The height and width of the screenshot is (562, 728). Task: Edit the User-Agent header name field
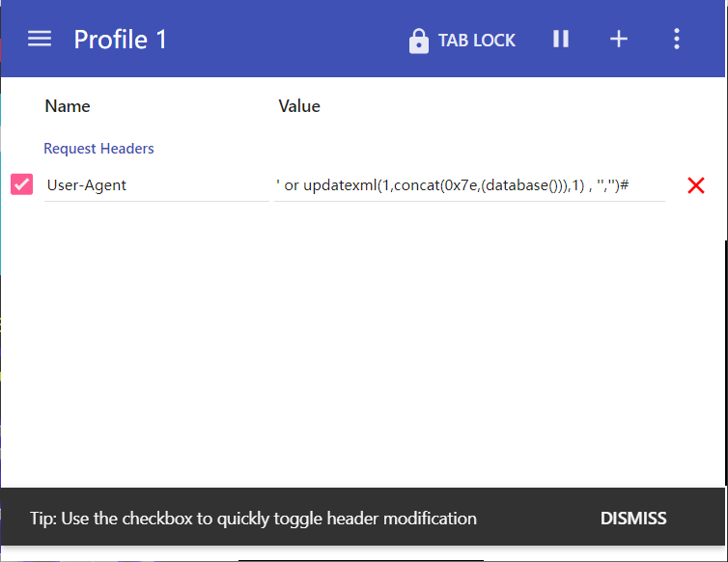154,185
